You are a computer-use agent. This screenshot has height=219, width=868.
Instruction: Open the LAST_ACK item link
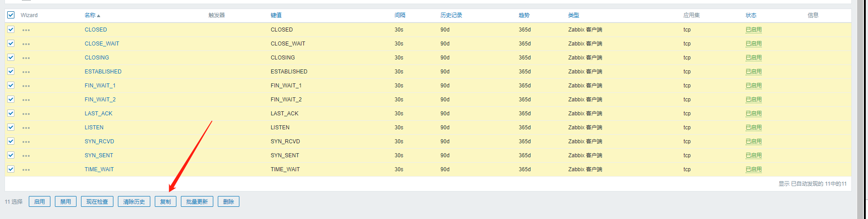[99, 114]
